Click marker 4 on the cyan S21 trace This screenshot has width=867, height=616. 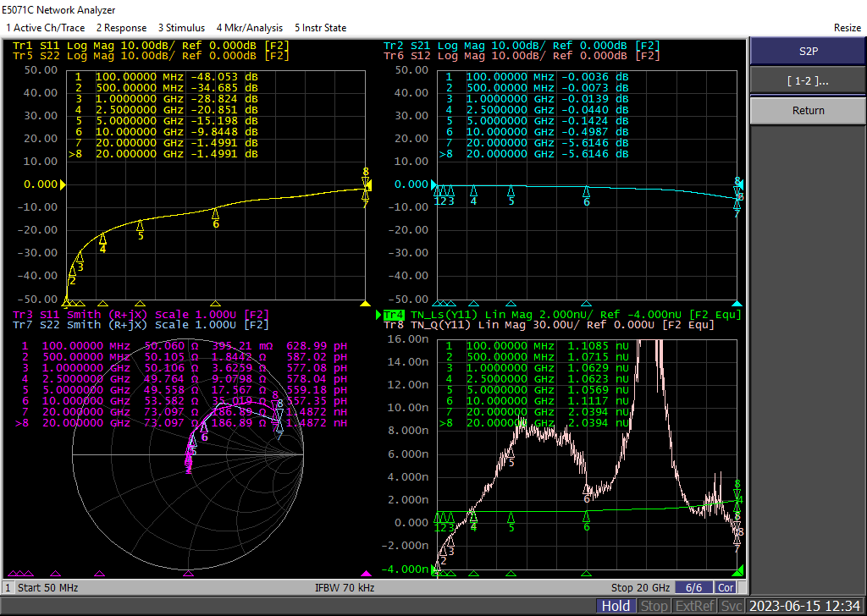(473, 194)
